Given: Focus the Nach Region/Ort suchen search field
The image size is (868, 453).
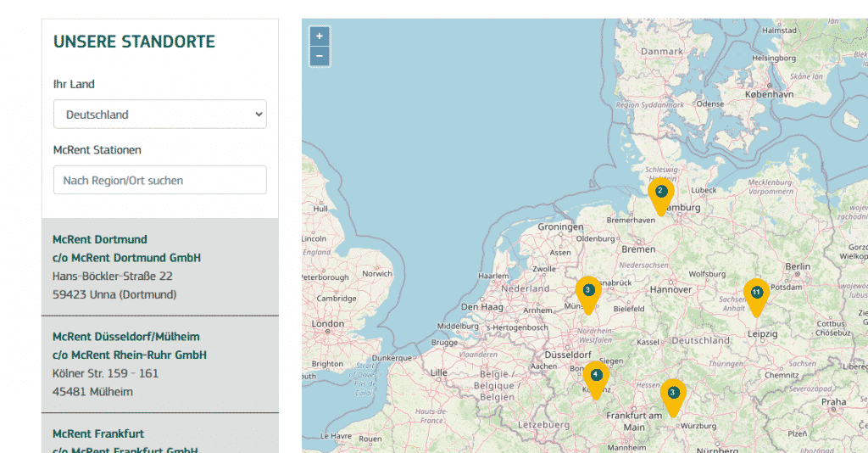Looking at the screenshot, I should tap(160, 180).
